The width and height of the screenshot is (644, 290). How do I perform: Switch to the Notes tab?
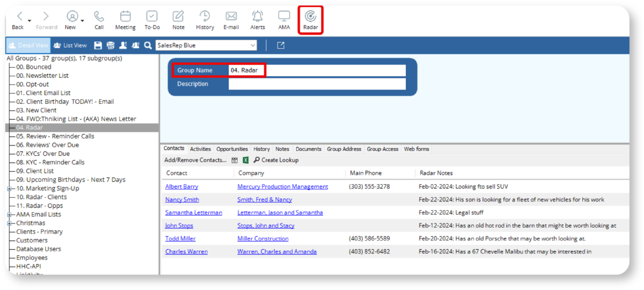[x=282, y=149]
